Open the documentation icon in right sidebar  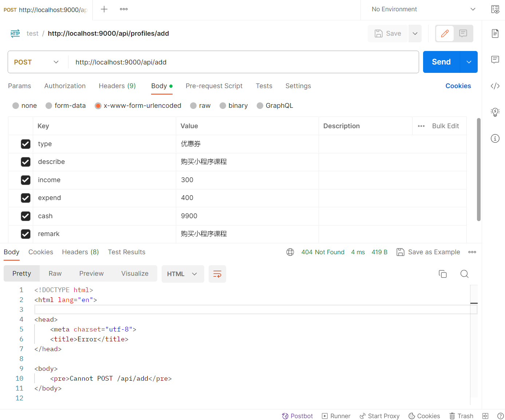pos(495,34)
